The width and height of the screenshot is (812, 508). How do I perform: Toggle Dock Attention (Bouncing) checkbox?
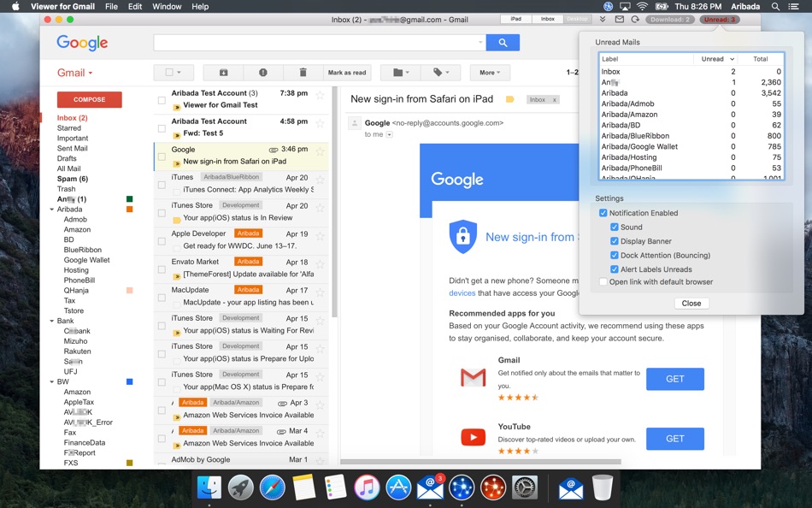[615, 255]
